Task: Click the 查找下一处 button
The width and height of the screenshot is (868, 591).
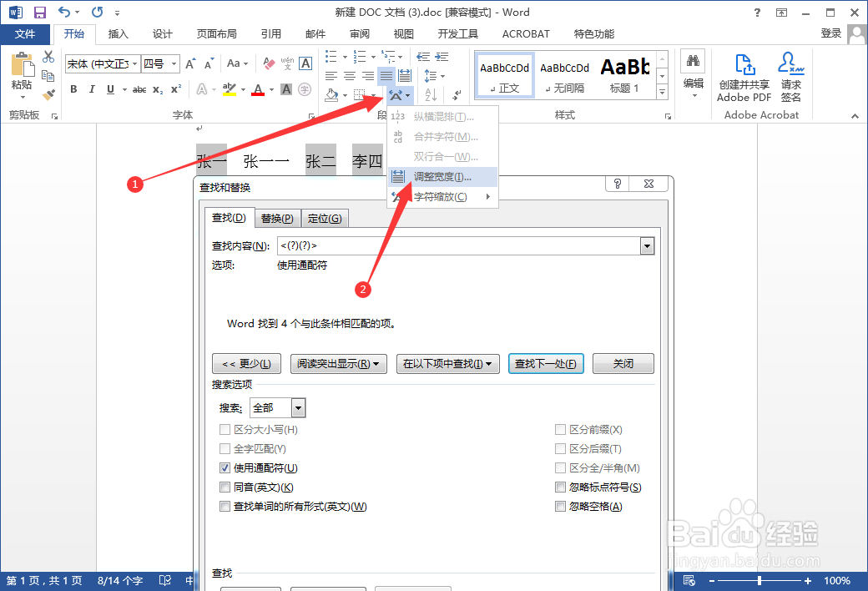Action: [x=546, y=363]
